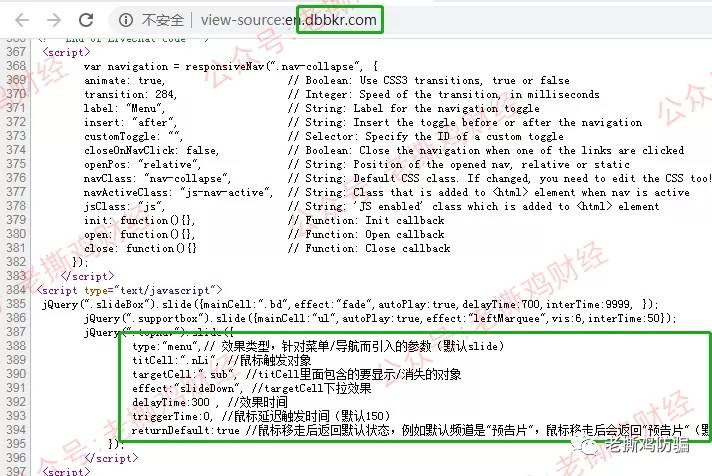This screenshot has width=712, height=476.
Task: Click the 不安全 security label
Action: (x=163, y=20)
